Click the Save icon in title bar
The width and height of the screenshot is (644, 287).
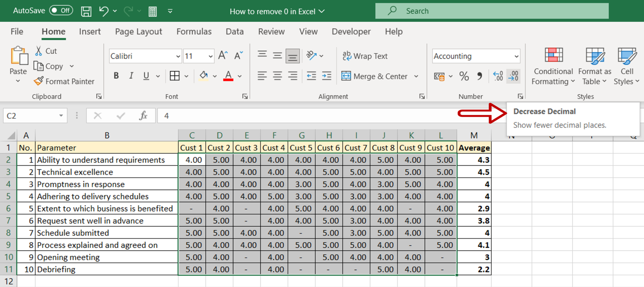tap(86, 11)
